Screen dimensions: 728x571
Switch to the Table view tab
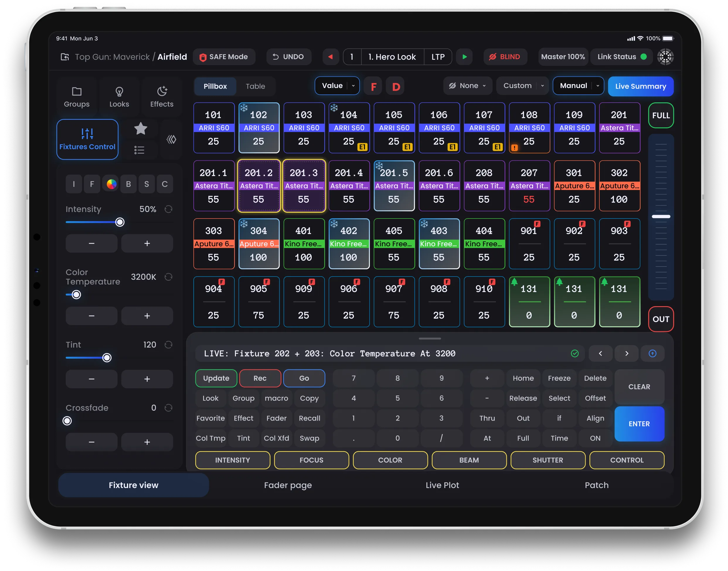coord(255,86)
